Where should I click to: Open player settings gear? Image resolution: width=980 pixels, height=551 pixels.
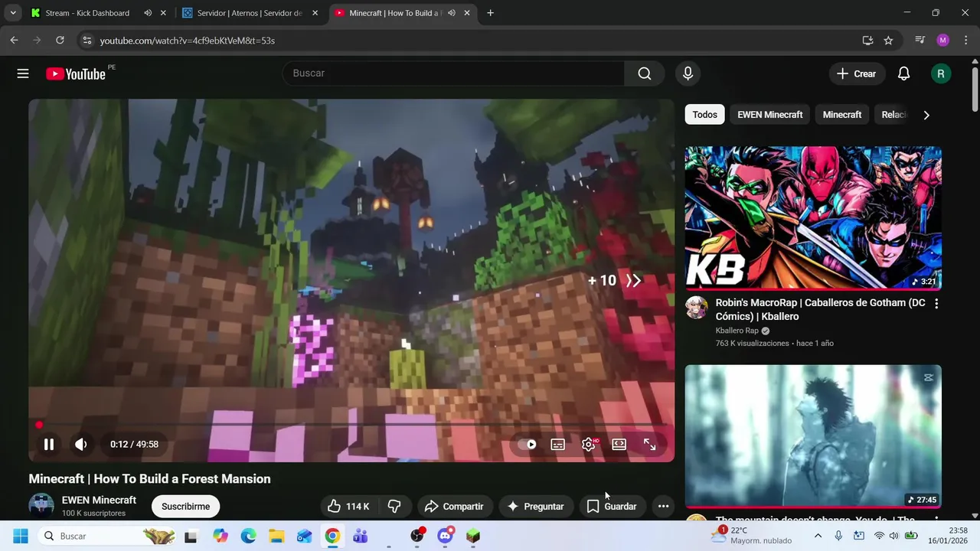(589, 444)
